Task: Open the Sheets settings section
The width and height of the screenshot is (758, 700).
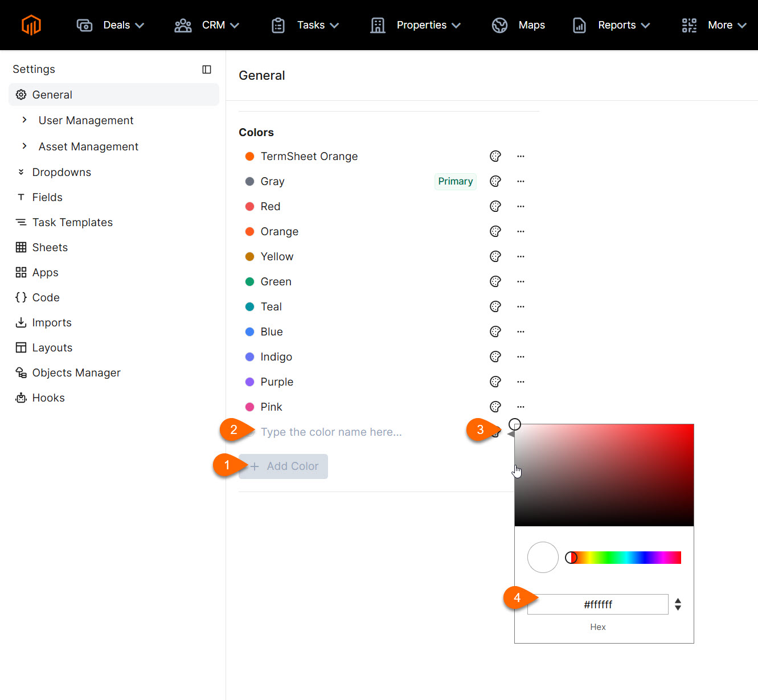Action: click(x=50, y=247)
